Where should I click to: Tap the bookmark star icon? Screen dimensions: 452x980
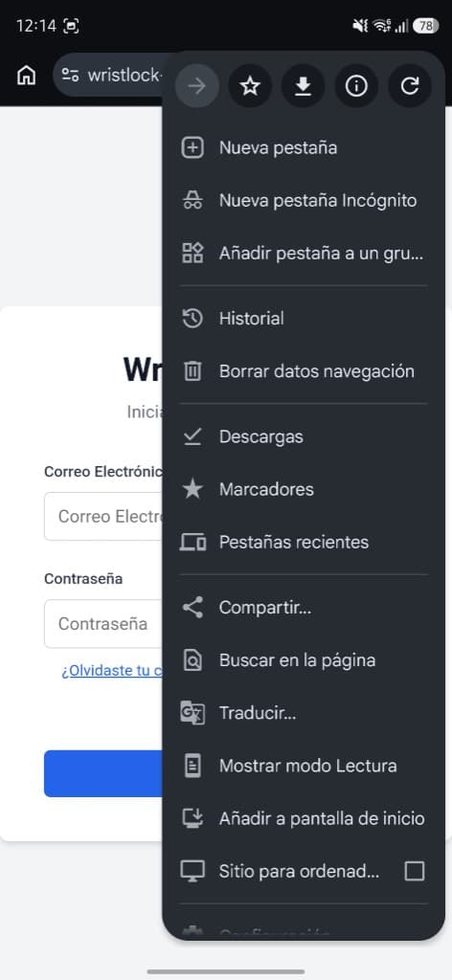(250, 85)
